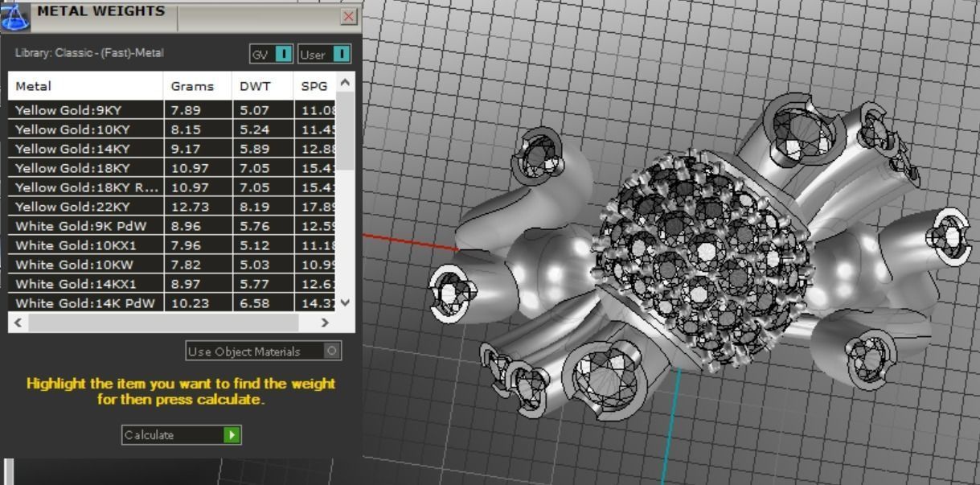Select the Yellow Gold:18KY R... row

pyautogui.click(x=172, y=187)
